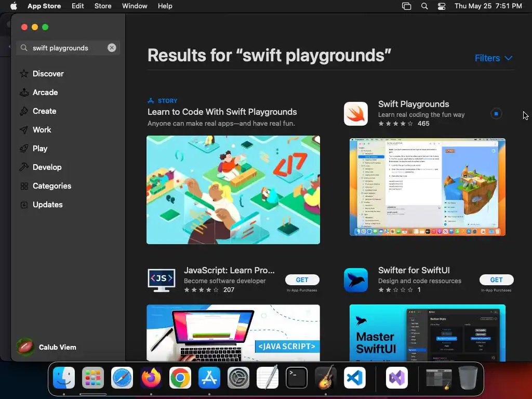Open Finder from the dock
Screen dimensions: 532x399
coord(64,378)
